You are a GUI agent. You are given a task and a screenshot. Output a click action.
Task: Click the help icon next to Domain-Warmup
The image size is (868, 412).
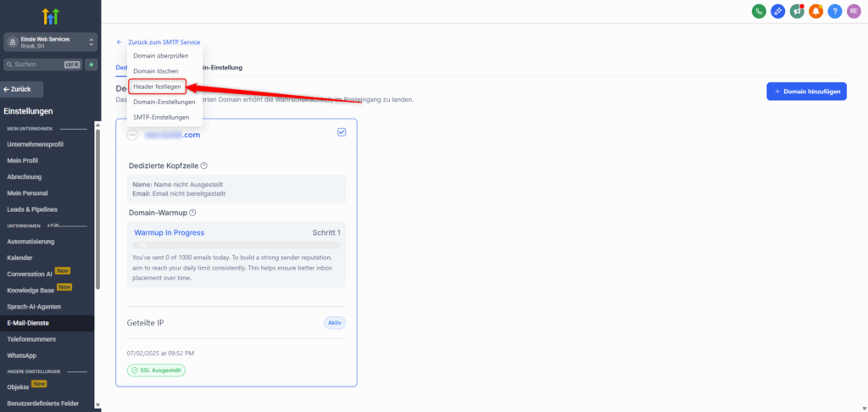coord(192,213)
